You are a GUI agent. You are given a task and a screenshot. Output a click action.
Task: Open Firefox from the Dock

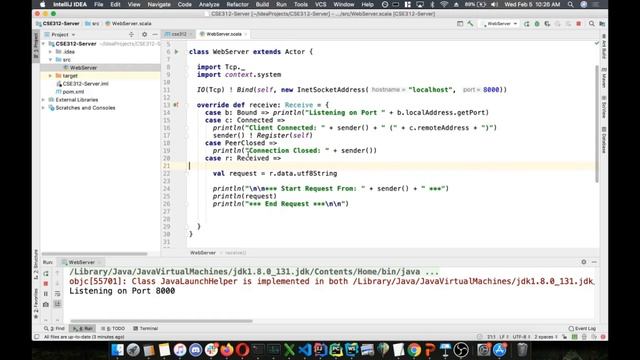(x=227, y=350)
